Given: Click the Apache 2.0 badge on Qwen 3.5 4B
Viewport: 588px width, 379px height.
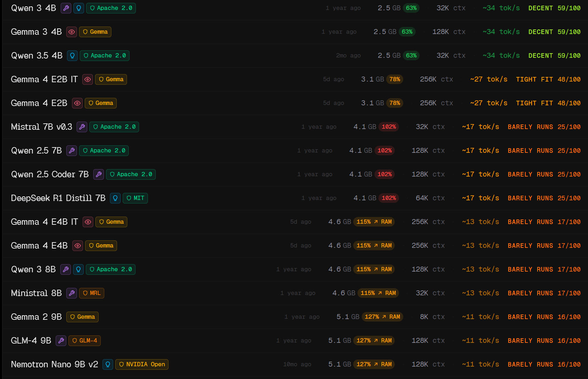Looking at the screenshot, I should 105,56.
